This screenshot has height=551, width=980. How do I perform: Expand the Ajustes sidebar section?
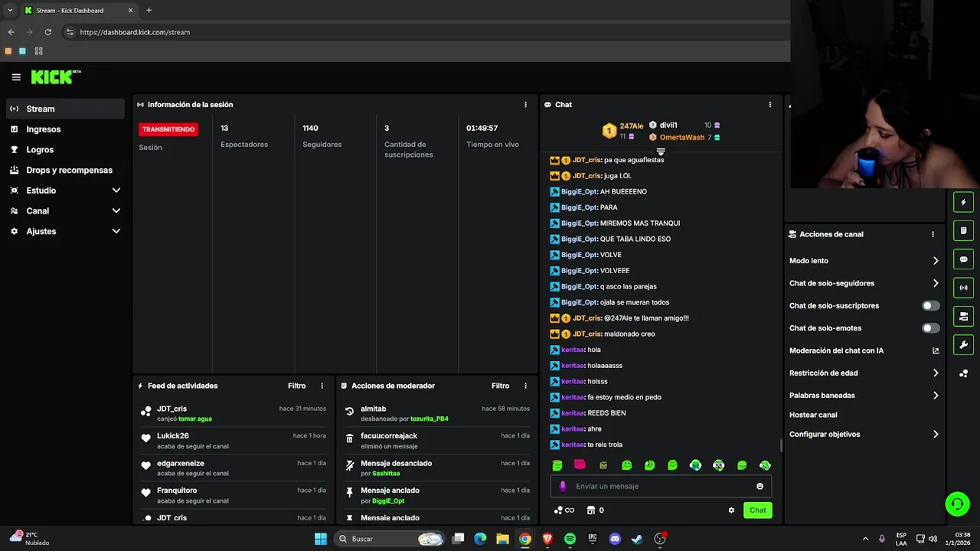coord(116,231)
